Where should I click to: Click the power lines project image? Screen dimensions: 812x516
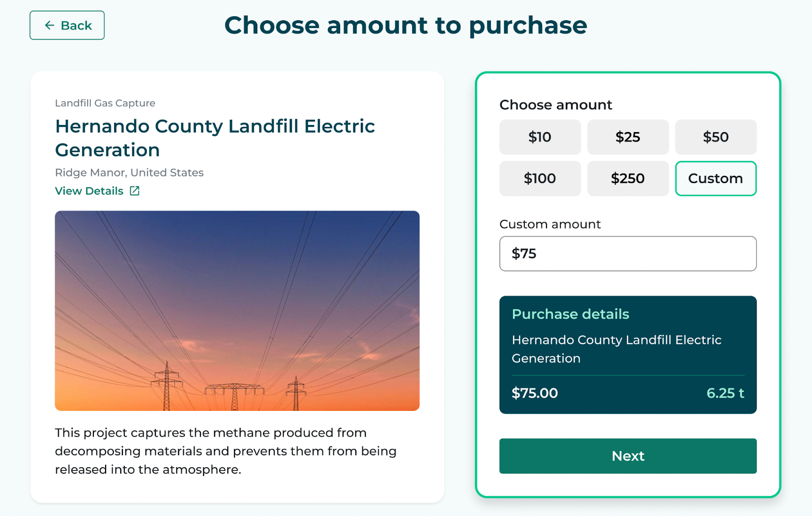tap(237, 311)
